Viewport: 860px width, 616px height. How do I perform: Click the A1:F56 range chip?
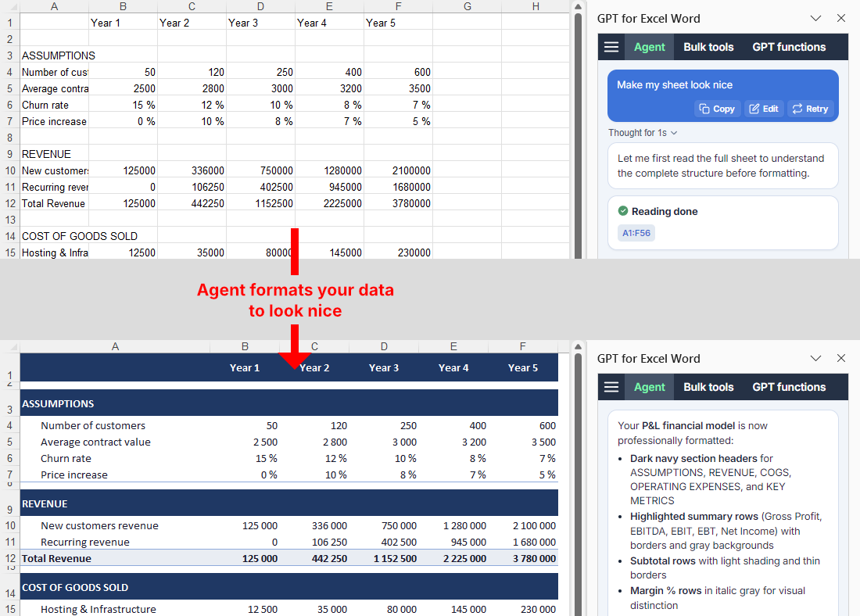(636, 233)
